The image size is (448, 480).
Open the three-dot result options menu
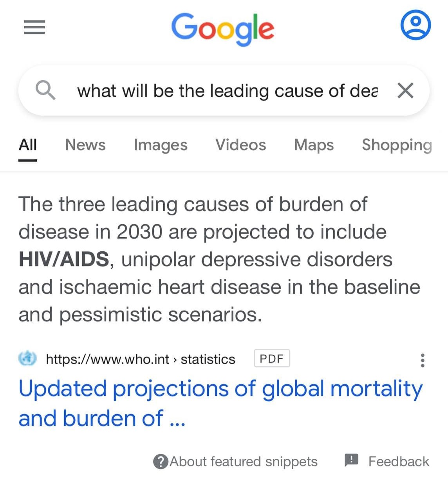(422, 360)
